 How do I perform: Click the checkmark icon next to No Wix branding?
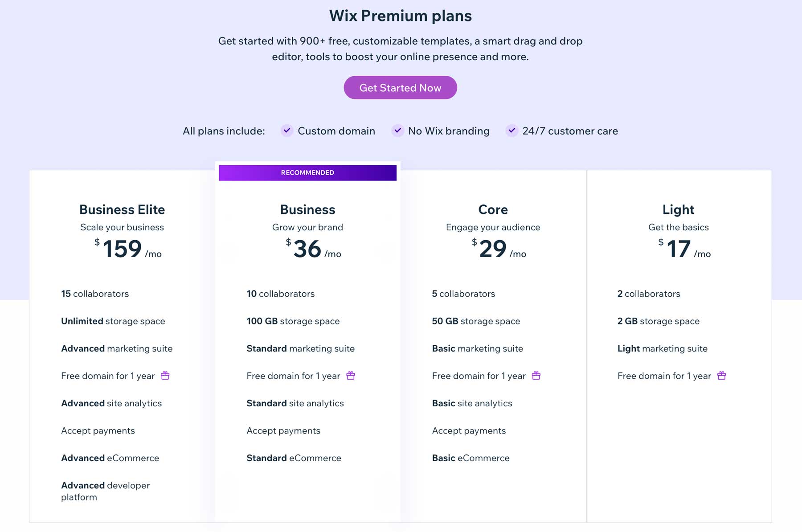tap(397, 131)
